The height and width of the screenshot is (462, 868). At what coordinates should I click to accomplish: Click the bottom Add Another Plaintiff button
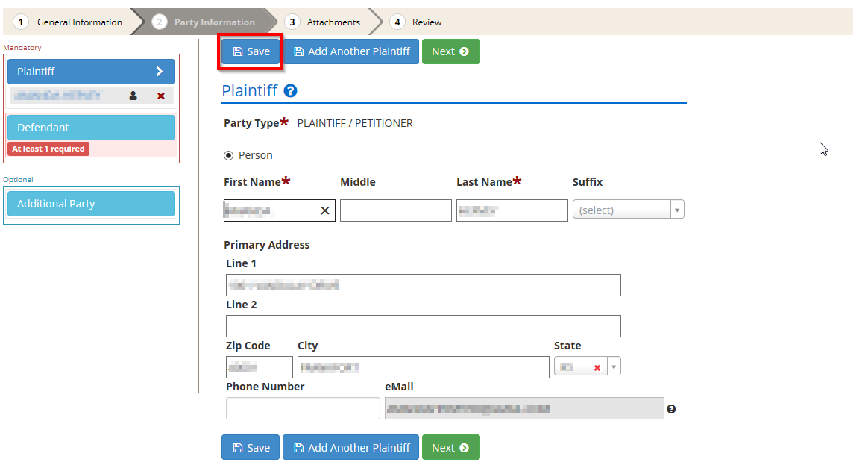tap(350, 448)
